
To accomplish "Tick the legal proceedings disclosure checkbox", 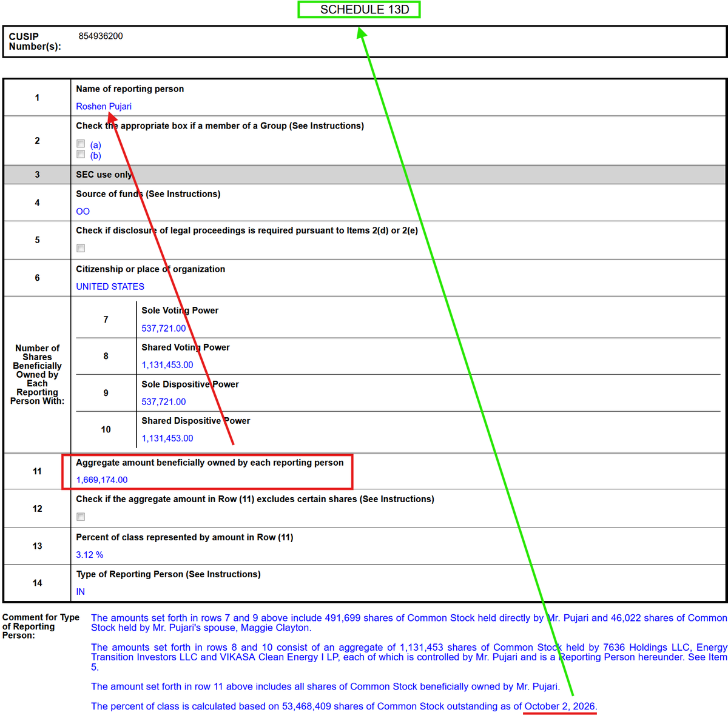I will (x=81, y=248).
